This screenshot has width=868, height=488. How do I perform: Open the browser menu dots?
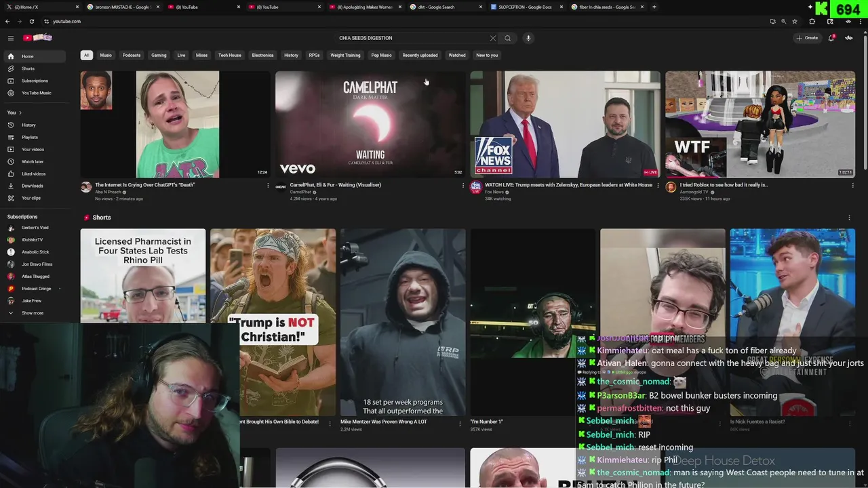point(860,21)
